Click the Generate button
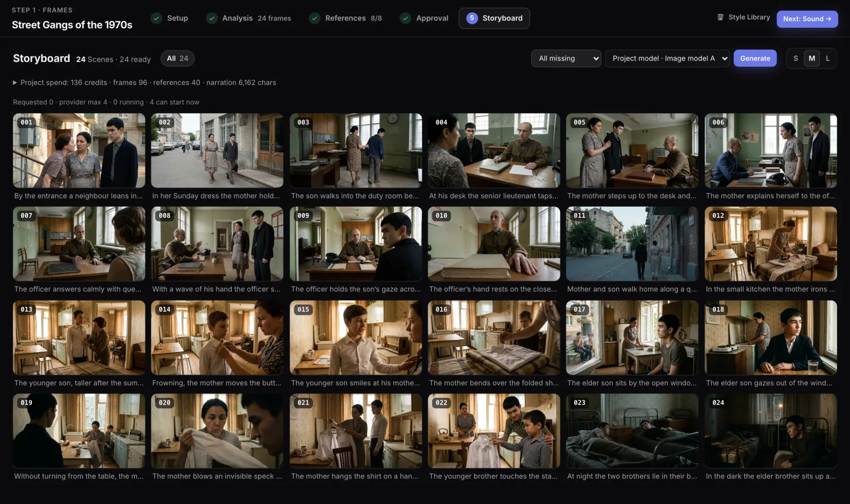This screenshot has width=850, height=504. click(x=755, y=58)
